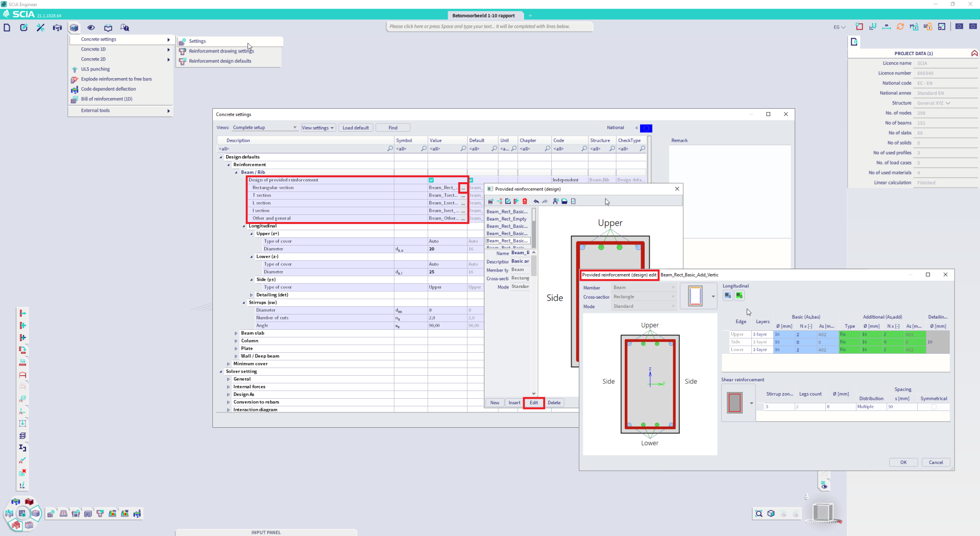Image resolution: width=980 pixels, height=536 pixels.
Task: Click the green longitudinal reinforcement icon
Action: (739, 296)
